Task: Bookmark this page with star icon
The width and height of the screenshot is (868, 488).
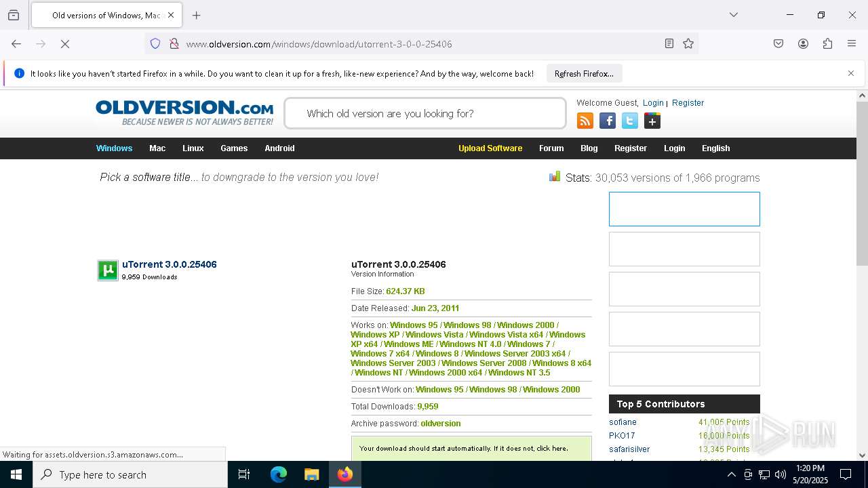Action: 688,43
